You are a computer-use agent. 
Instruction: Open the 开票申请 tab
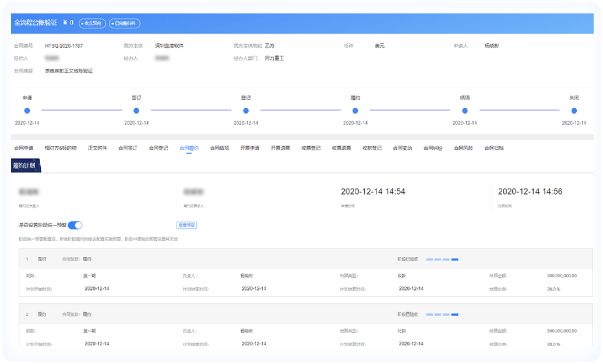point(250,149)
